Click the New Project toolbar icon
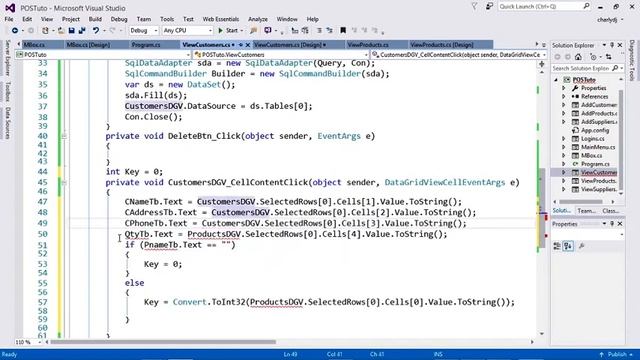The height and width of the screenshot is (360, 640). [x=45, y=31]
